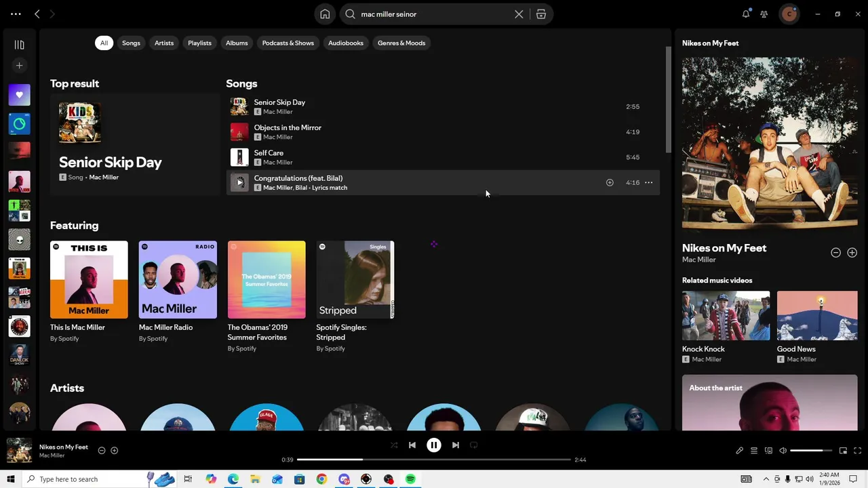Image resolution: width=868 pixels, height=488 pixels.
Task: Open Knock Knock related music video
Action: pyautogui.click(x=726, y=327)
